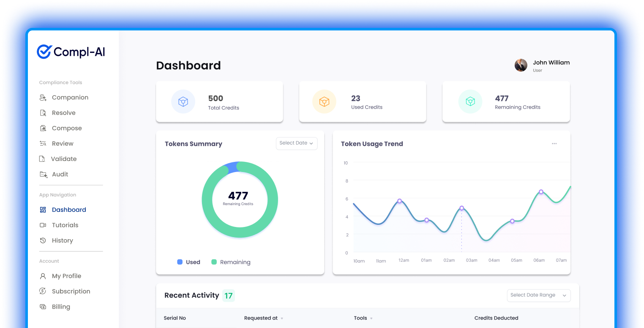Click John William's profile avatar
Image resolution: width=644 pixels, height=328 pixels.
[521, 65]
